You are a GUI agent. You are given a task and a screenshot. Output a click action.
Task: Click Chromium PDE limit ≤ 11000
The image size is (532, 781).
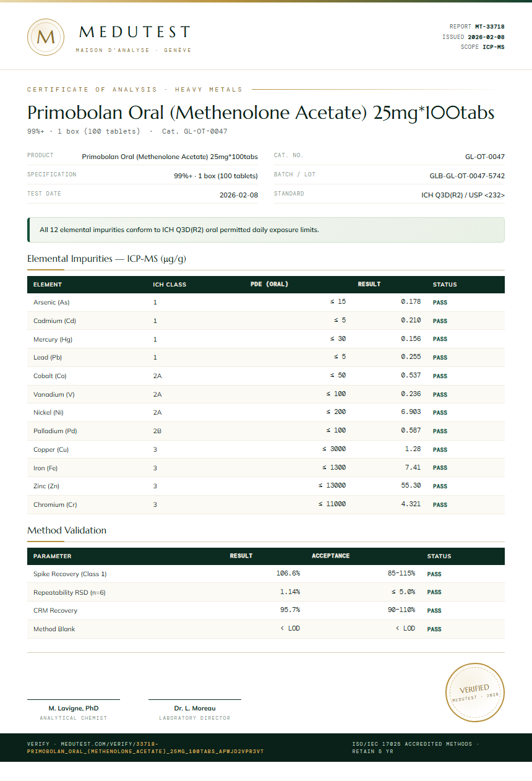click(332, 504)
